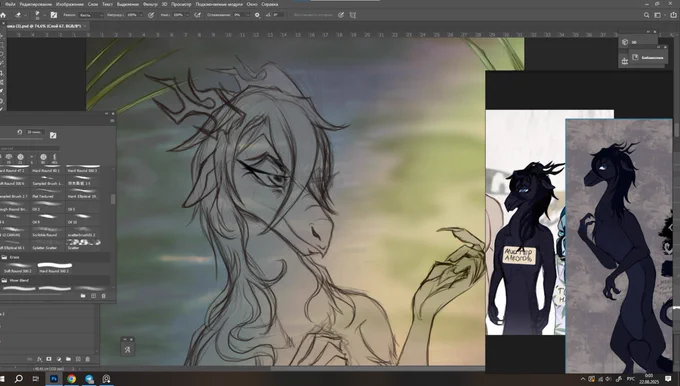Open symmetry paint options butterfly icon
680x386 pixels.
point(353,15)
